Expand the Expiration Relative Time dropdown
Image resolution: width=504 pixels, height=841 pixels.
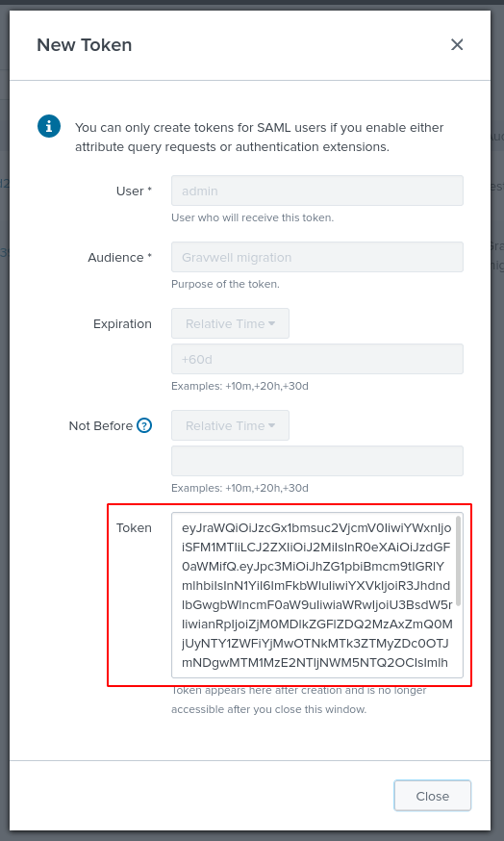(230, 323)
